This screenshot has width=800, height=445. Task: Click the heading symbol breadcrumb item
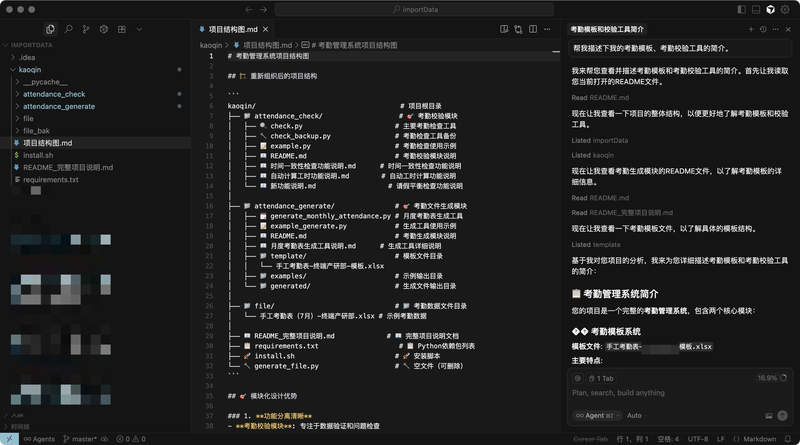(x=349, y=45)
